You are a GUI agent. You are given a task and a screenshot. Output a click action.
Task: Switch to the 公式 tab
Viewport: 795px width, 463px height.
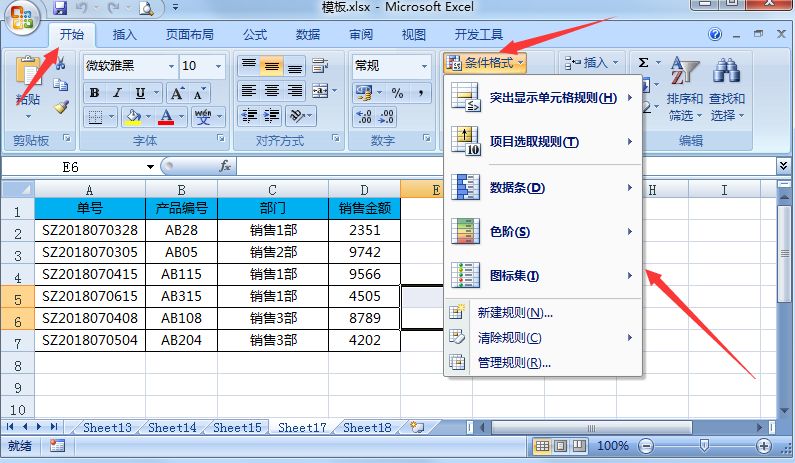[x=255, y=34]
